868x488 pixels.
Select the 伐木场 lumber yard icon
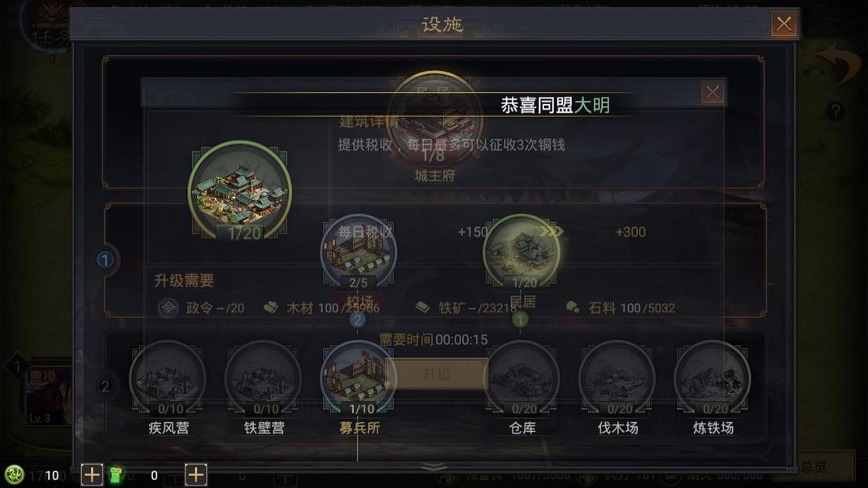click(617, 379)
